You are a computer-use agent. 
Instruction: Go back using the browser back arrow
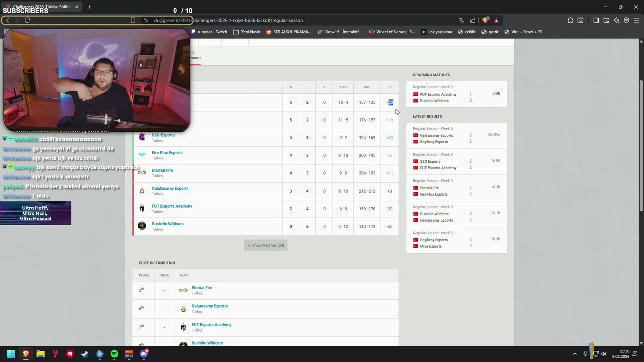point(7,20)
